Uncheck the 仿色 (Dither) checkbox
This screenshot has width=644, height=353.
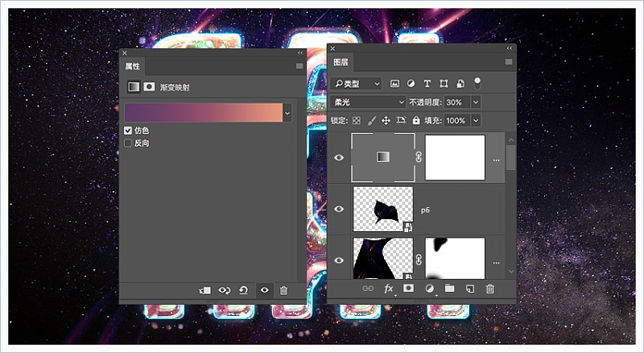128,131
